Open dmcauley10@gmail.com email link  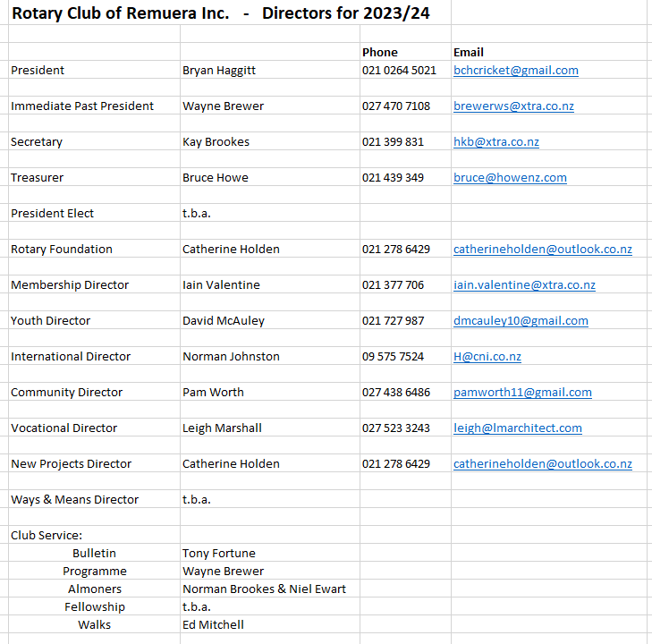tap(521, 320)
